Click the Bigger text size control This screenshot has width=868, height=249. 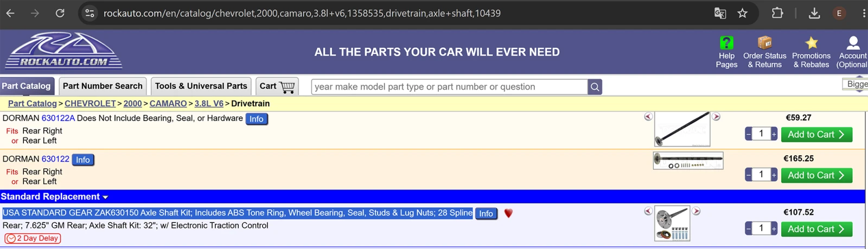tap(857, 84)
